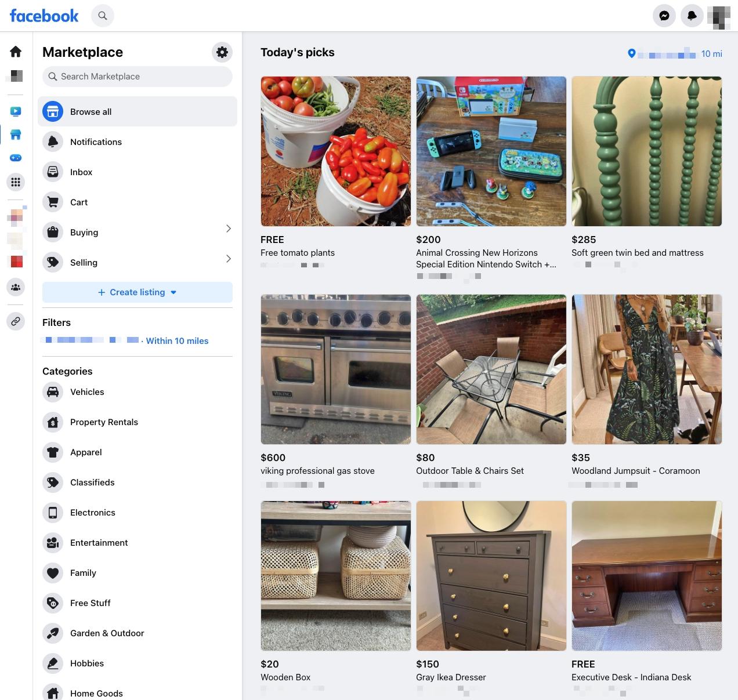Open the Marketplace Inbox
Image resolution: width=738 pixels, height=700 pixels.
81,172
